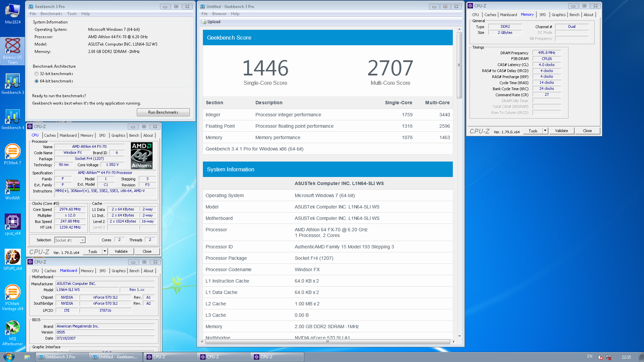This screenshot has height=362, width=644.
Task: Open the WinRAR desktop icon
Action: 12,190
